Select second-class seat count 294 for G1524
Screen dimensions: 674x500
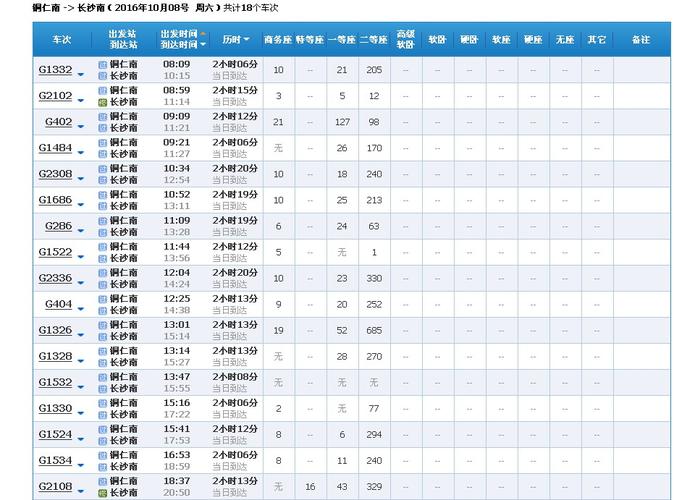click(374, 435)
